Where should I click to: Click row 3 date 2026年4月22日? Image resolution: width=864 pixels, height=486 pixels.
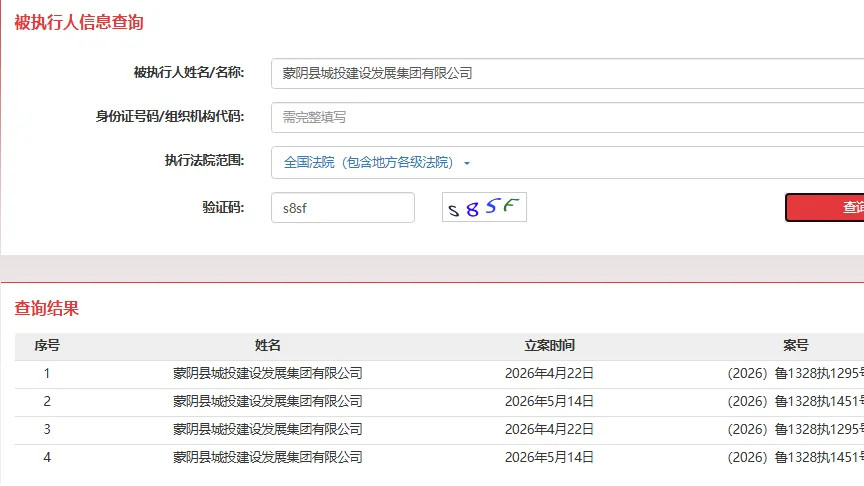pyautogui.click(x=549, y=429)
